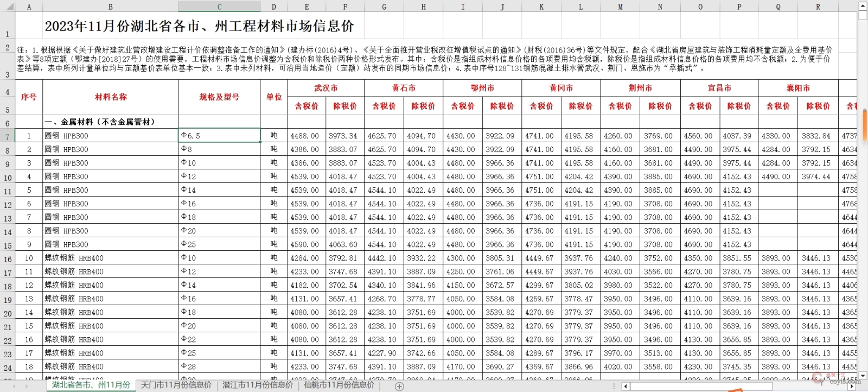Select column A header
This screenshot has width=868, height=392.
click(x=29, y=7)
